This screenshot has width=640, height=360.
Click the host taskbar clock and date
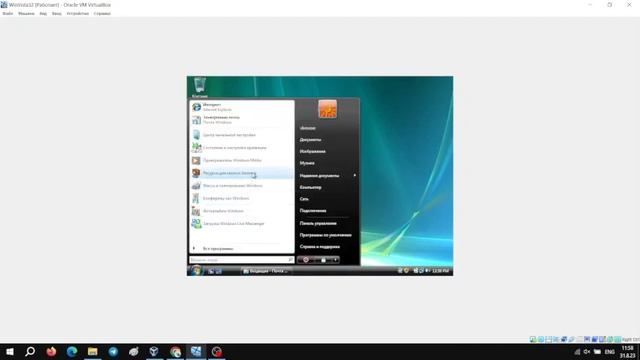pyautogui.click(x=628, y=351)
